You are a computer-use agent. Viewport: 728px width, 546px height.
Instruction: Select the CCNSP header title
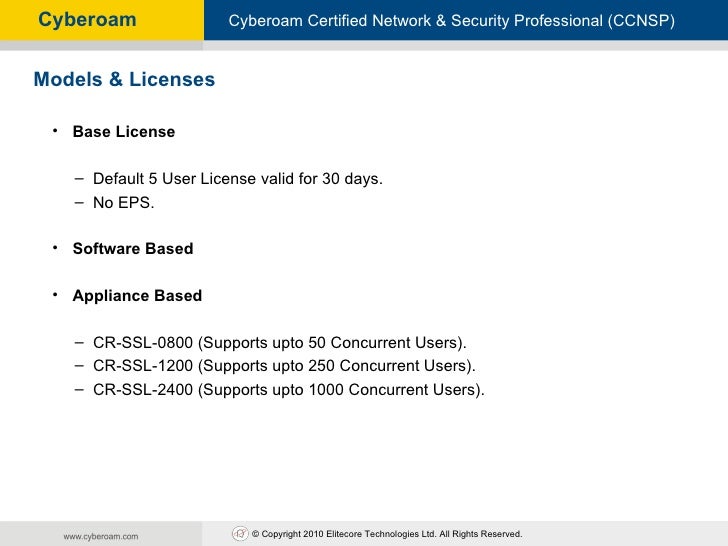[452, 21]
